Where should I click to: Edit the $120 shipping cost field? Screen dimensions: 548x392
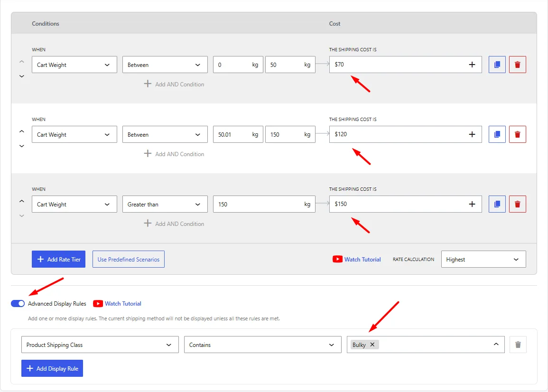click(405, 134)
